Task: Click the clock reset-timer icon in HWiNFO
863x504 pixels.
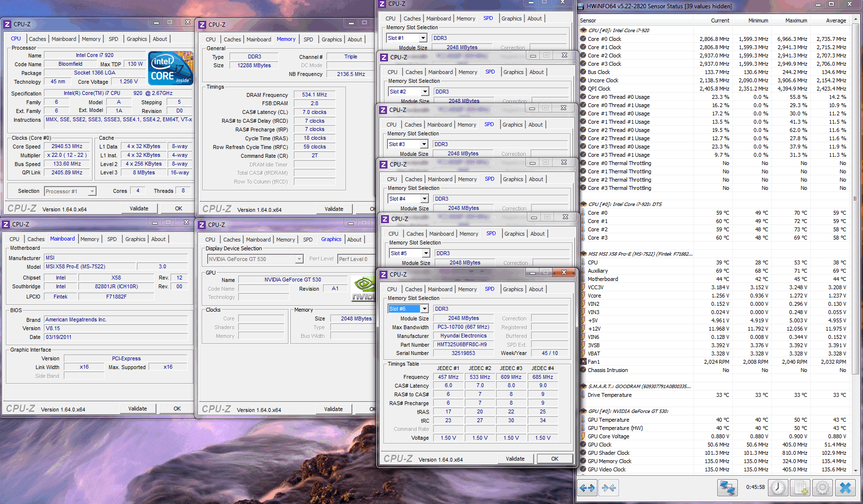Action: click(778, 487)
